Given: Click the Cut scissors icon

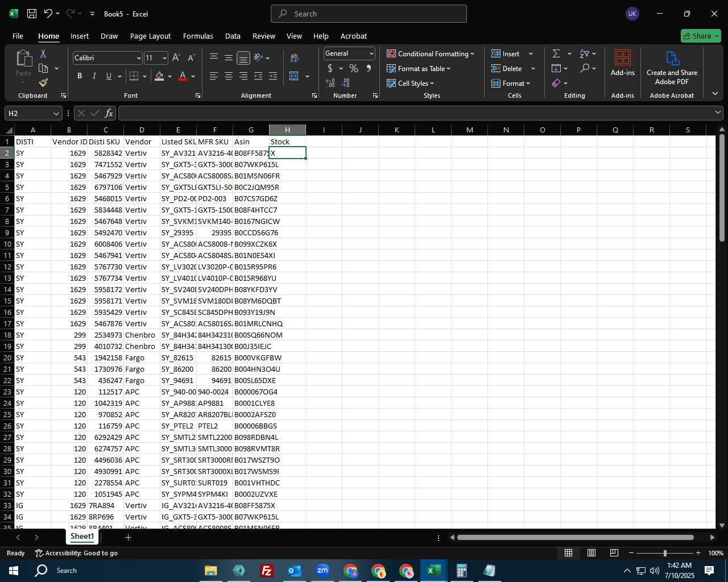Looking at the screenshot, I should click(x=43, y=53).
